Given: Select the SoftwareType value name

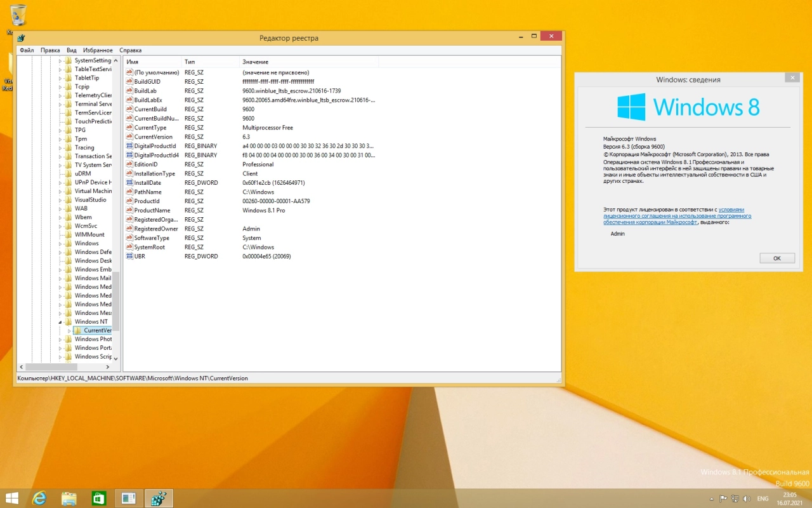Looking at the screenshot, I should (152, 238).
